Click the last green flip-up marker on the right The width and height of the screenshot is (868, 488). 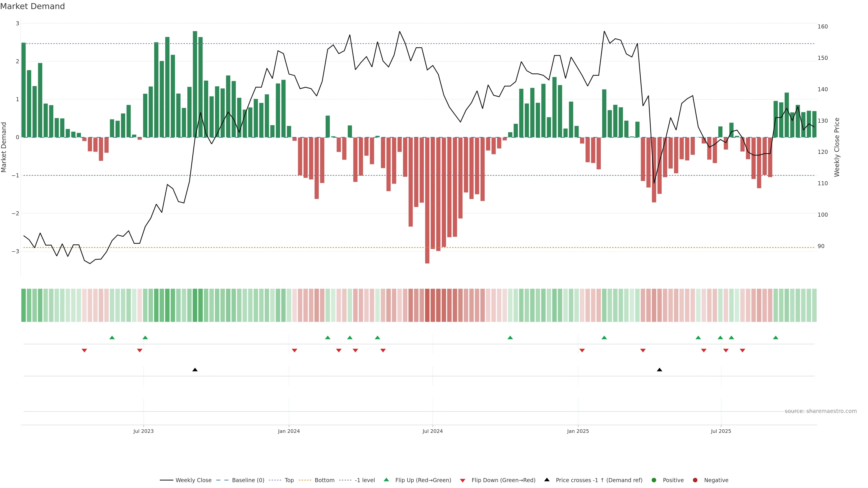pyautogui.click(x=776, y=338)
